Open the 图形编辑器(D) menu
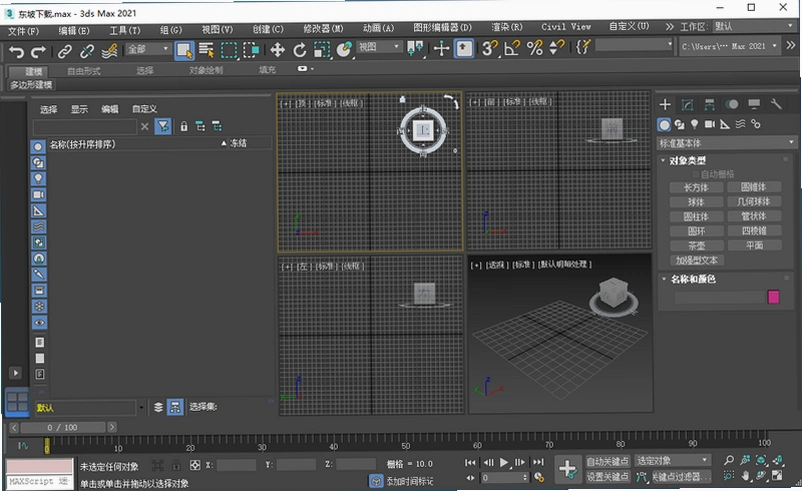 coord(442,28)
